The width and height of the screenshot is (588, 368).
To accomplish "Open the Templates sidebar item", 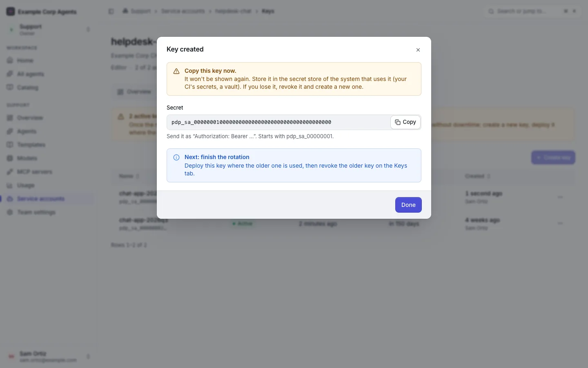I will pyautogui.click(x=49, y=145).
